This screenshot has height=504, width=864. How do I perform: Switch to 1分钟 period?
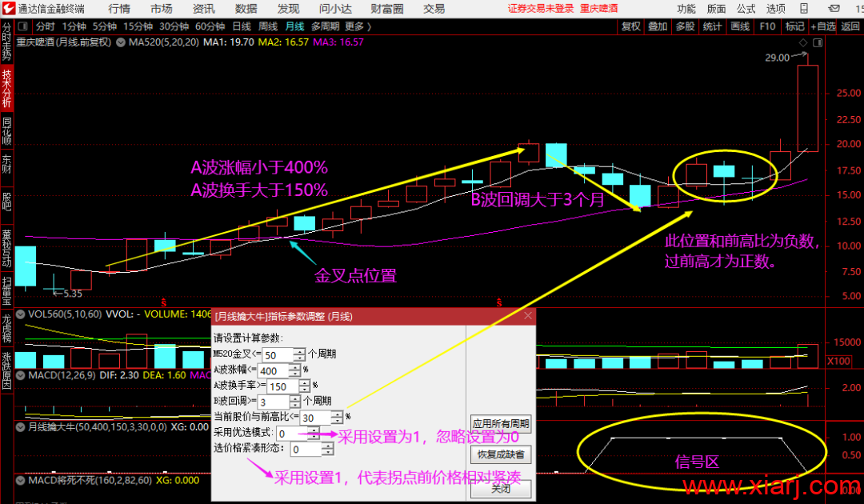[74, 26]
